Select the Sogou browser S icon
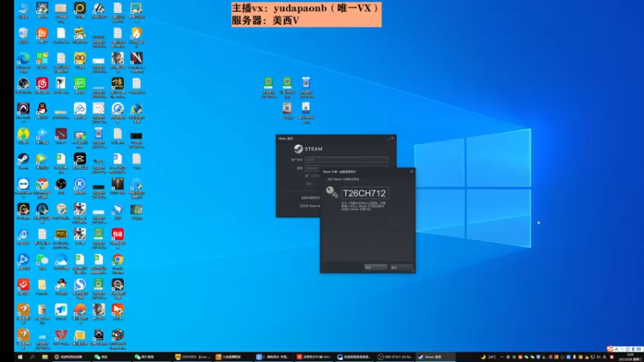This screenshot has height=362, width=644. click(x=80, y=289)
